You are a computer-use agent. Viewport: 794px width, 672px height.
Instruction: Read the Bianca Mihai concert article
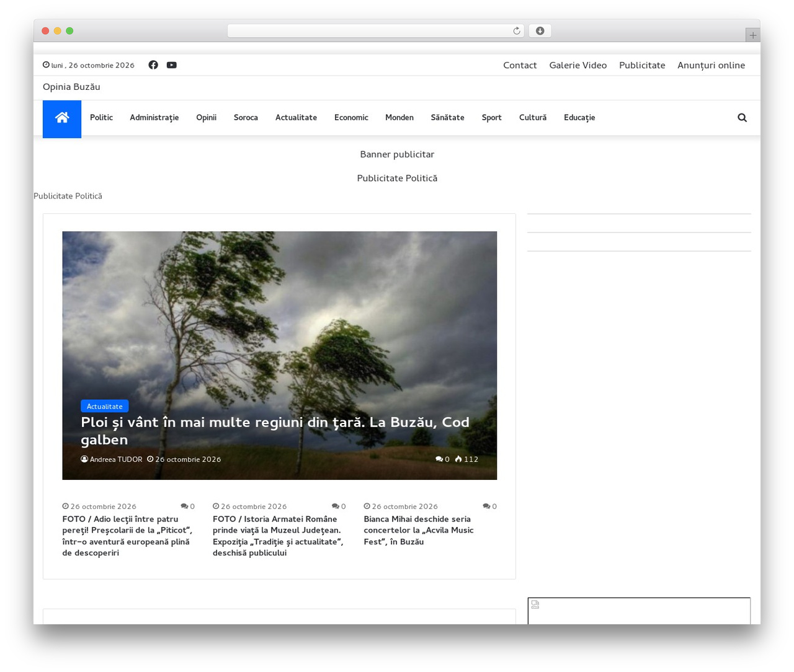coord(419,531)
